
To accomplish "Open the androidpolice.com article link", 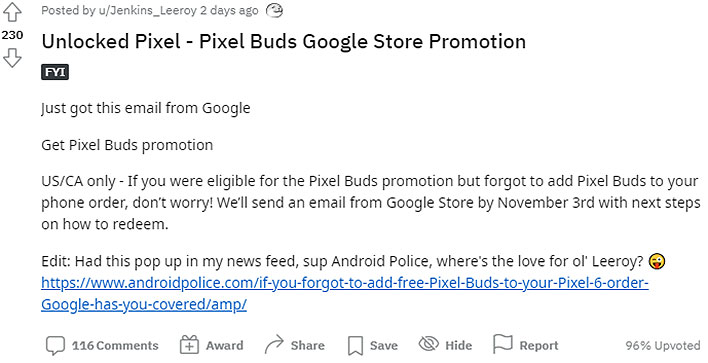I will point(345,293).
